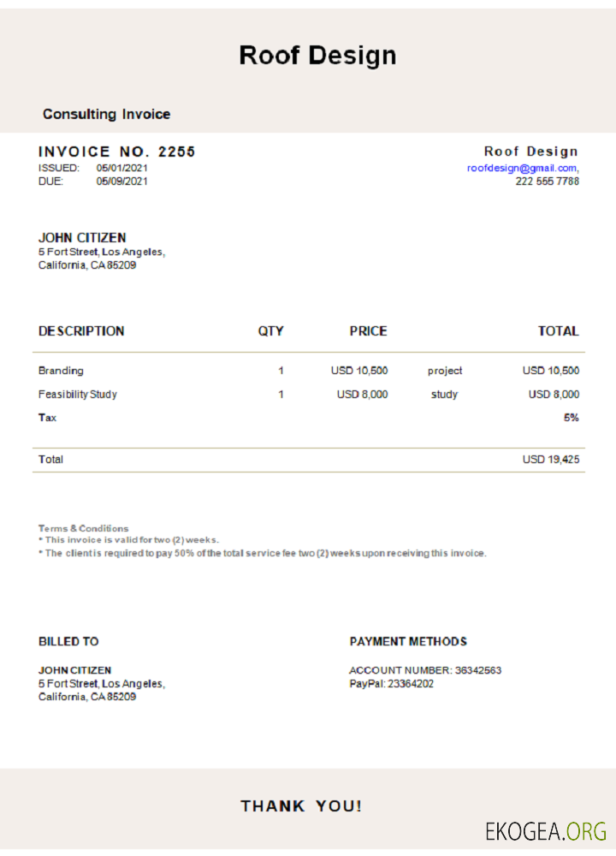Screen dimensions: 616x856
Task: Select the Feasibility Study line item
Action: point(78,395)
